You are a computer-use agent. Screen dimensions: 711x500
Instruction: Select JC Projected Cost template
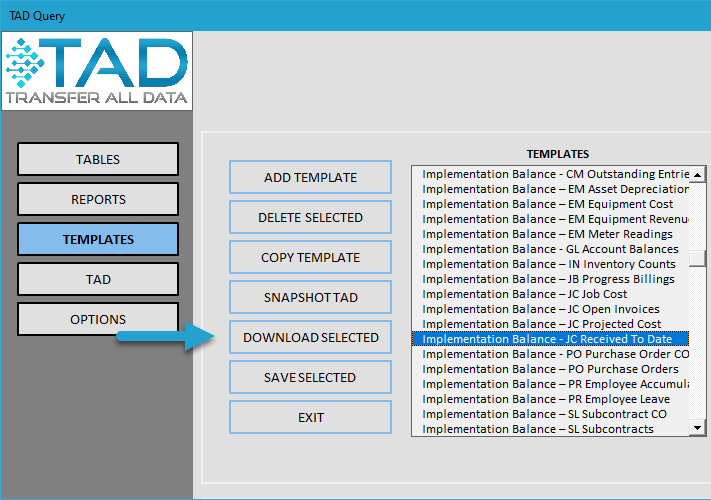point(550,324)
